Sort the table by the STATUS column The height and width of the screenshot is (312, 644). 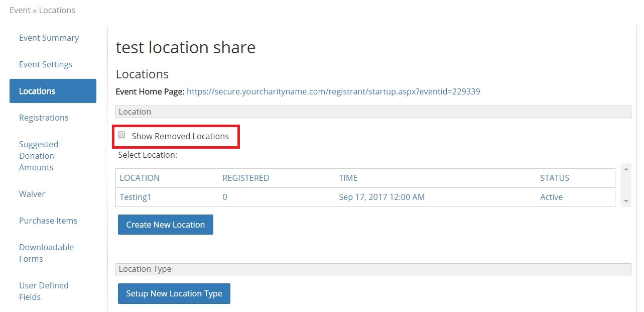coord(555,178)
